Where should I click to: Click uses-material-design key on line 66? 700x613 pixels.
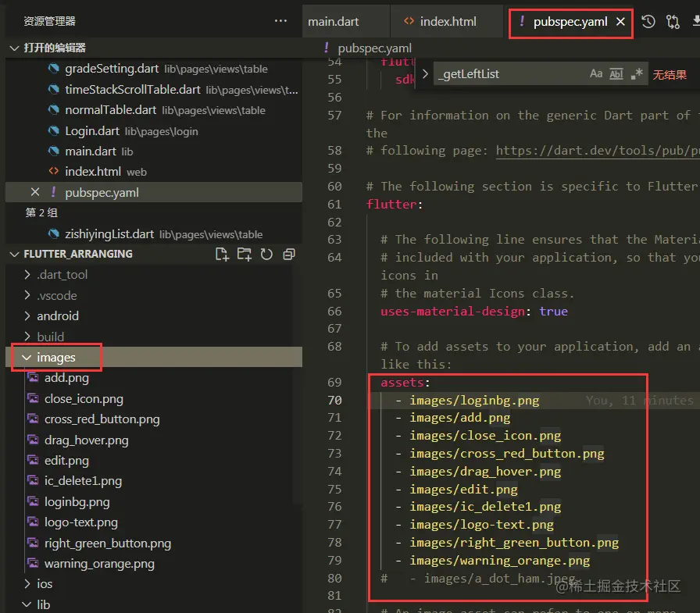(452, 311)
